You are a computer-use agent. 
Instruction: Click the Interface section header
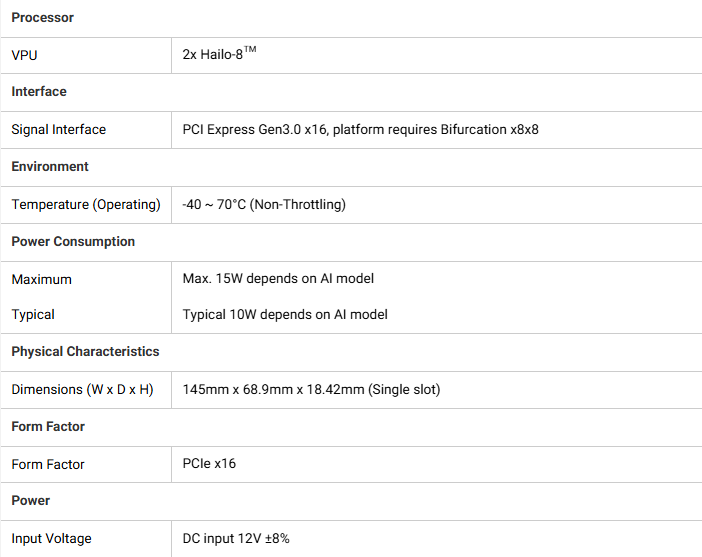(x=39, y=91)
